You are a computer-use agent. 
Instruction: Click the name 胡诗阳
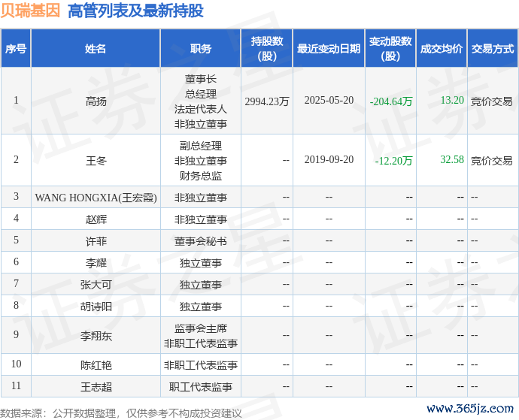click(x=96, y=307)
